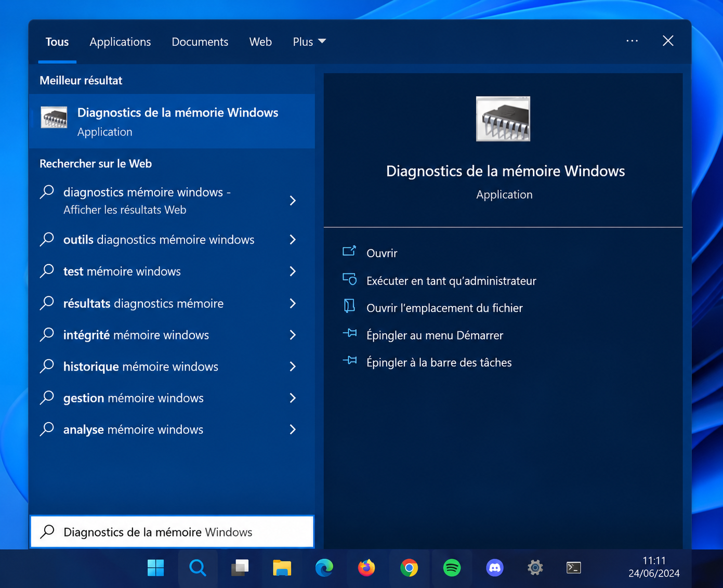Click the run as administrator shield icon

point(349,279)
